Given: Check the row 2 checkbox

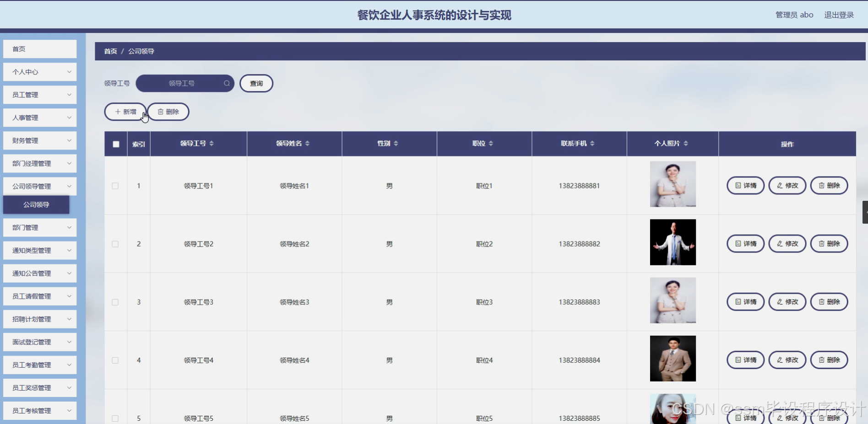Looking at the screenshot, I should [115, 244].
